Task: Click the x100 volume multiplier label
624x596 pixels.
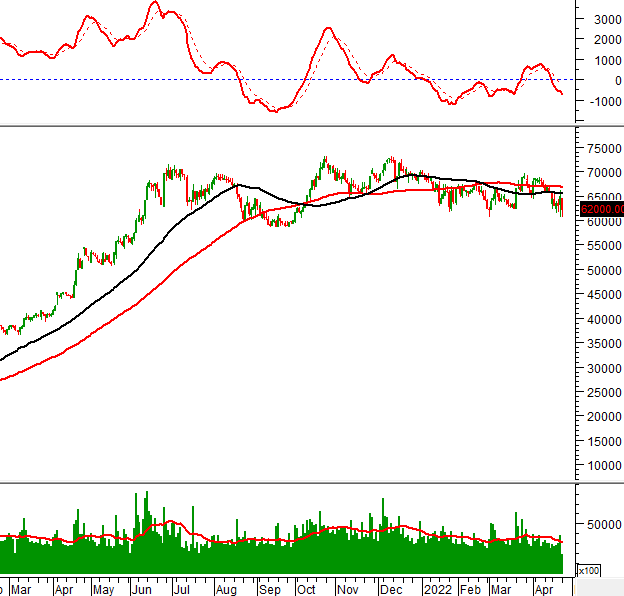Action: coord(589,570)
